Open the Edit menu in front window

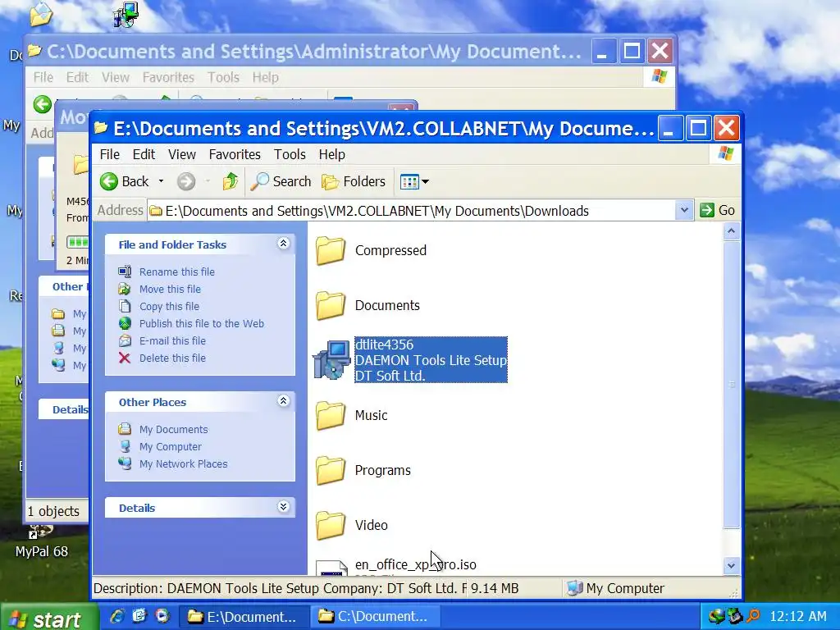(144, 154)
